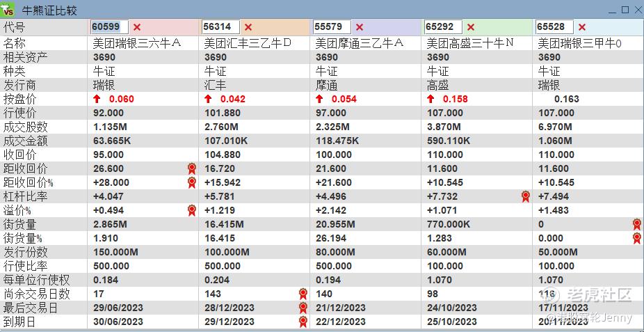Click the code input field containing 65292

coord(444,27)
